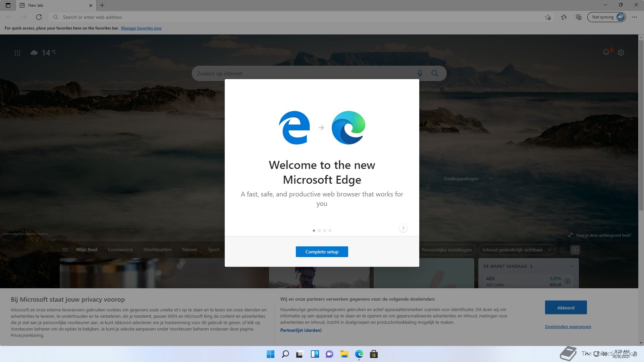
Task: Click the AEX index market row
Action: (528, 282)
